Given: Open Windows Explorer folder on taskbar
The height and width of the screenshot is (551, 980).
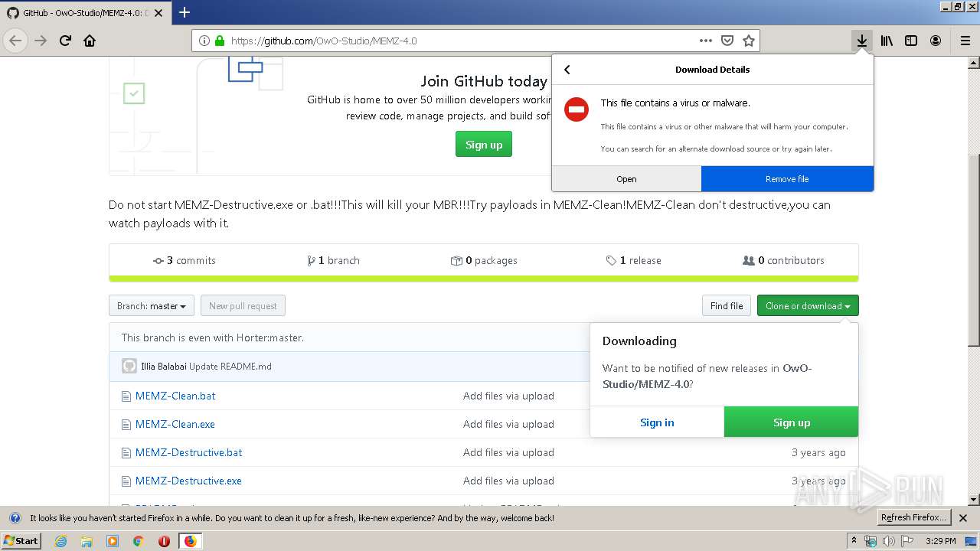Looking at the screenshot, I should pyautogui.click(x=87, y=541).
